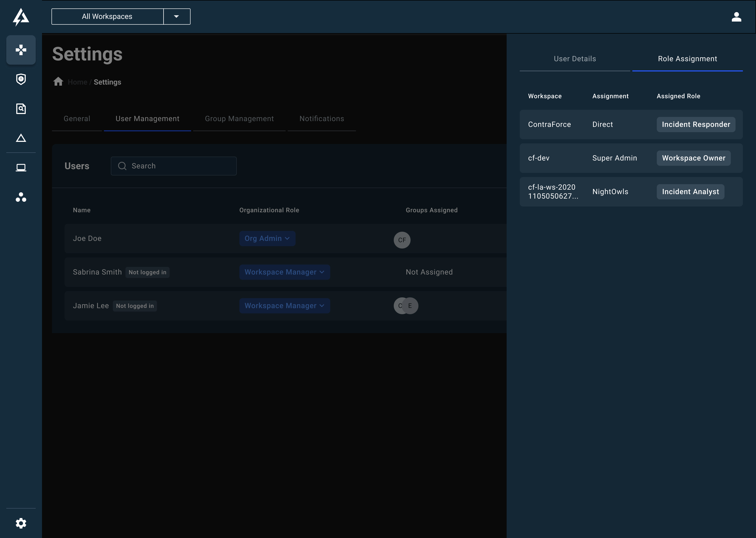Screen dimensions: 756x538
Task: Expand the All Workspaces dropdown arrow
Action: tap(176, 17)
